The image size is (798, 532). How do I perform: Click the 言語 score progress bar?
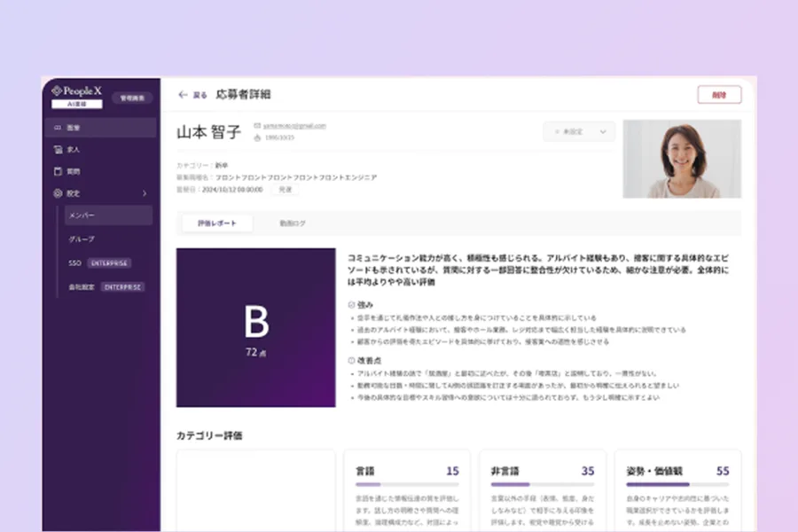(407, 484)
